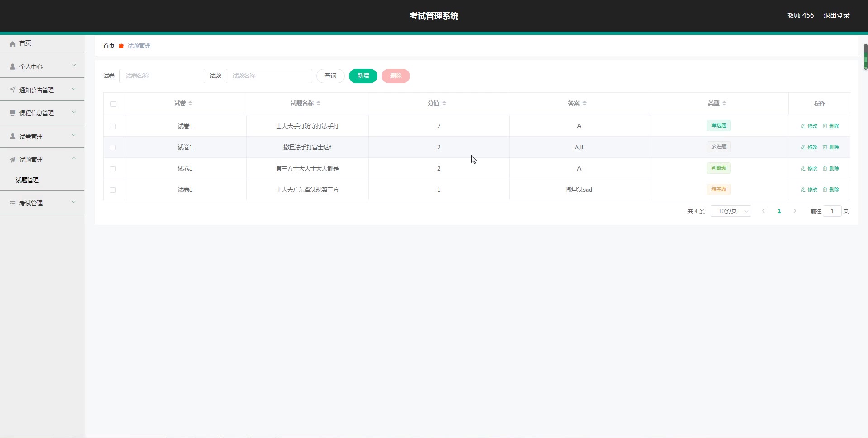The width and height of the screenshot is (868, 438).
Task: Open the 个人中心 sidebar menu
Action: coord(42,67)
